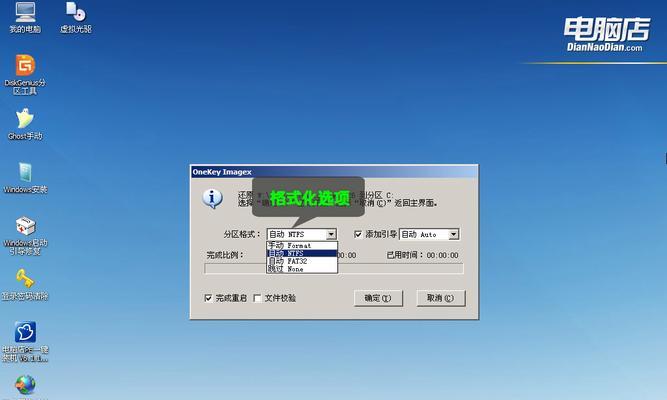Choose 自动 FAT32 partition format
This screenshot has height=400, width=667.
click(302, 261)
